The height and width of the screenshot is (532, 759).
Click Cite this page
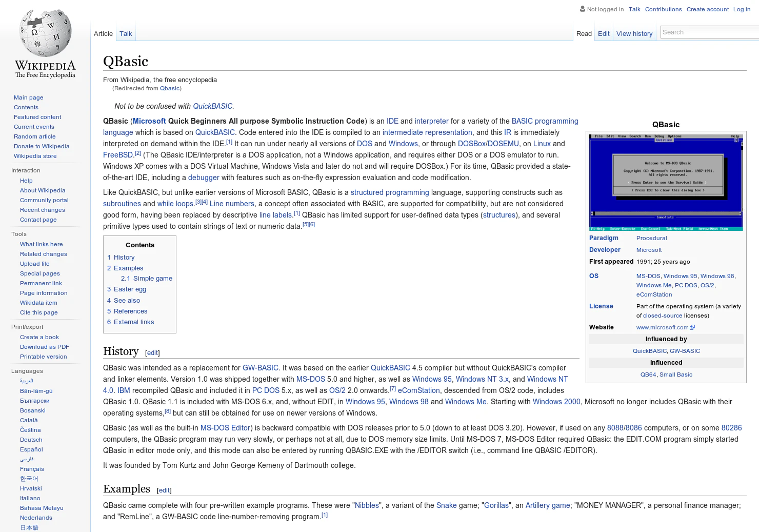click(38, 312)
